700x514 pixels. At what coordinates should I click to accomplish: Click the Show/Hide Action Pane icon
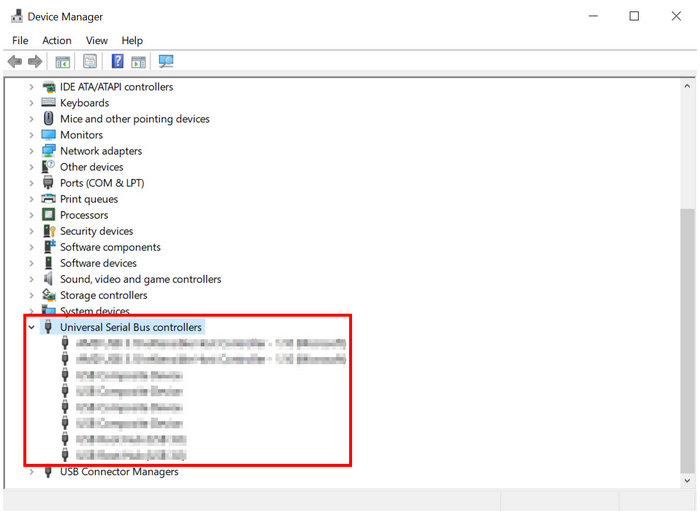(139, 62)
